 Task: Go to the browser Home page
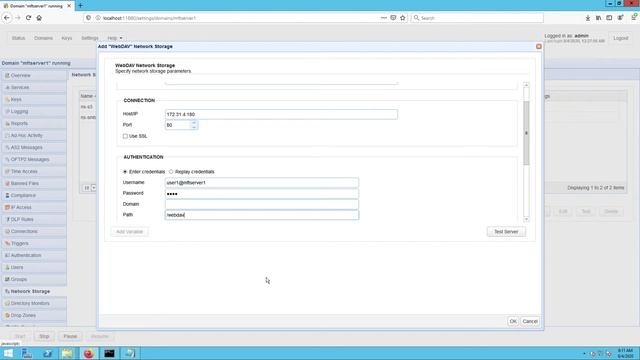39,18
